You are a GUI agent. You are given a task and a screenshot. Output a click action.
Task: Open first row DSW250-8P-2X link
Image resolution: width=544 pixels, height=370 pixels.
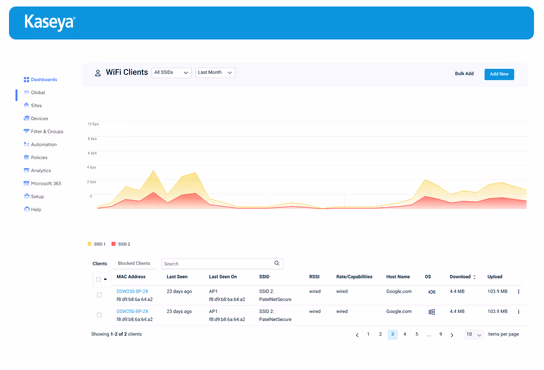tap(132, 291)
